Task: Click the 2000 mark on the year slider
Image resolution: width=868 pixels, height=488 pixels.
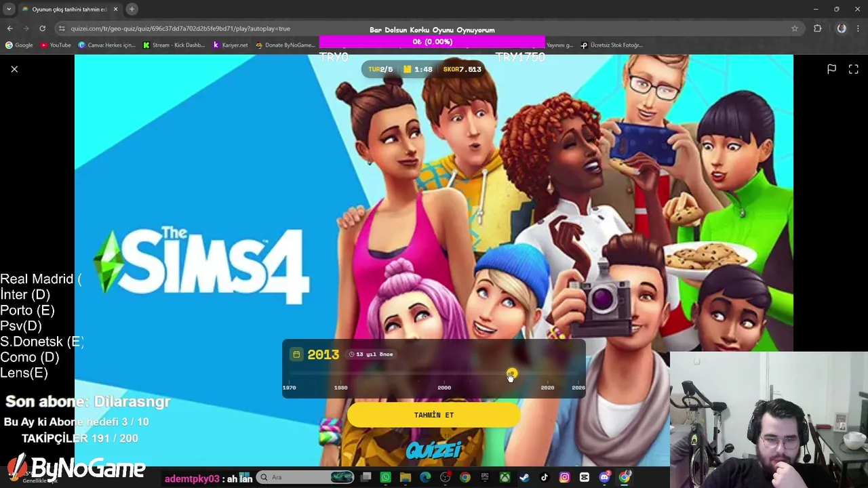Action: [444, 388]
